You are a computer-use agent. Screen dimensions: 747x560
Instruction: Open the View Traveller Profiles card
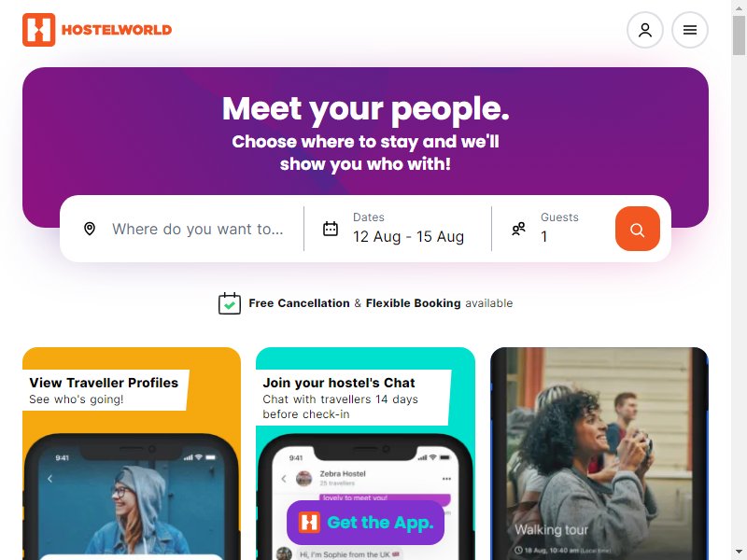[x=132, y=454]
